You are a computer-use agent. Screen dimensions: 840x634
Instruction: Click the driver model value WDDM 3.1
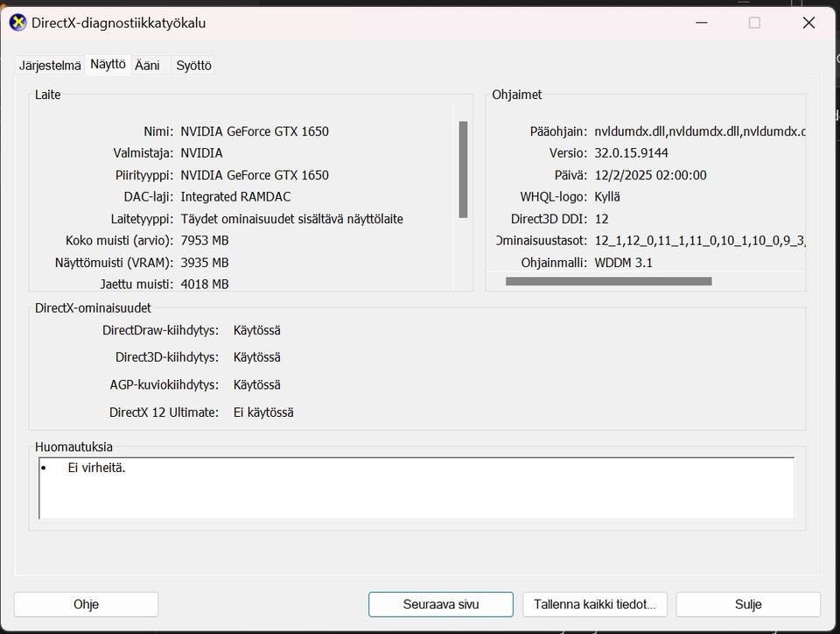[623, 263]
